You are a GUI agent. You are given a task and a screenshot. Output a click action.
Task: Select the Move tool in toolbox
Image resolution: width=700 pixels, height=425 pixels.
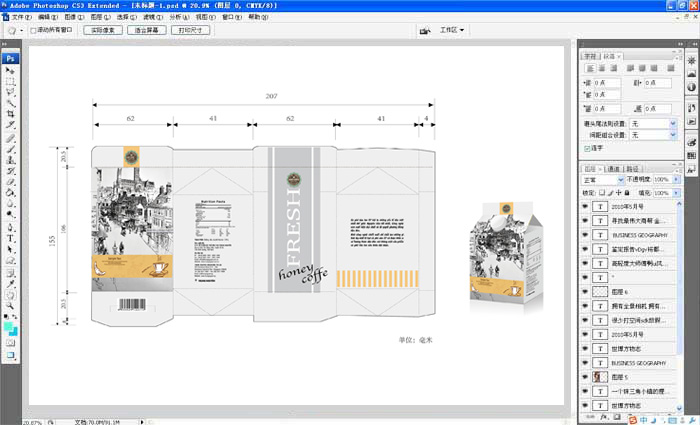coord(11,69)
